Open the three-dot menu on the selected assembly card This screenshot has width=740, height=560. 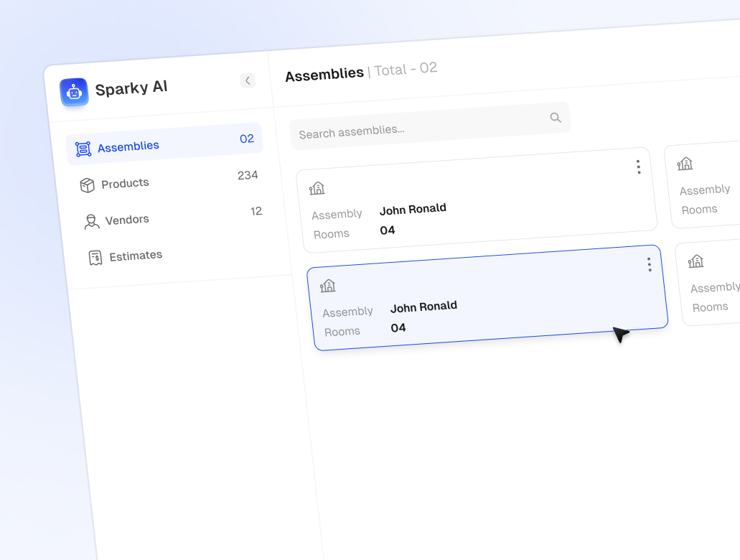[649, 264]
